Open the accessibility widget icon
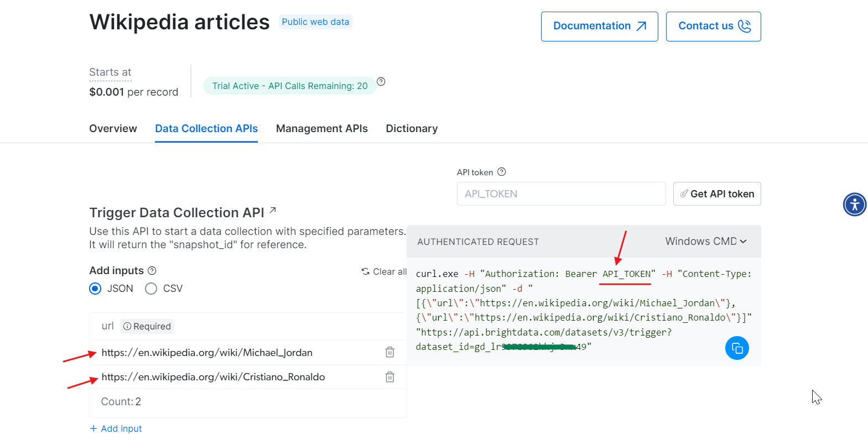Screen dimensions: 868x440 [855, 205]
